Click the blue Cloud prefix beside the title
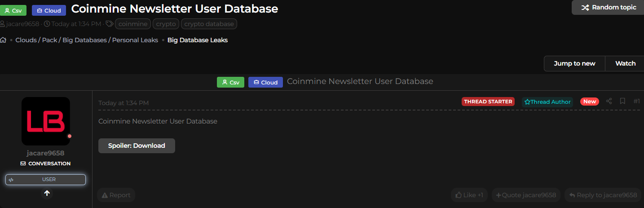The image size is (644, 208). pos(49,10)
